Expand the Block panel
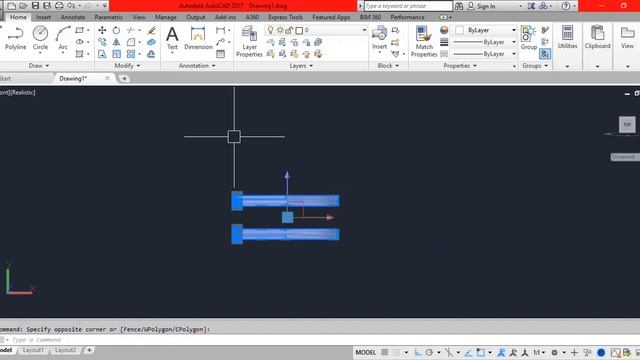 point(388,66)
